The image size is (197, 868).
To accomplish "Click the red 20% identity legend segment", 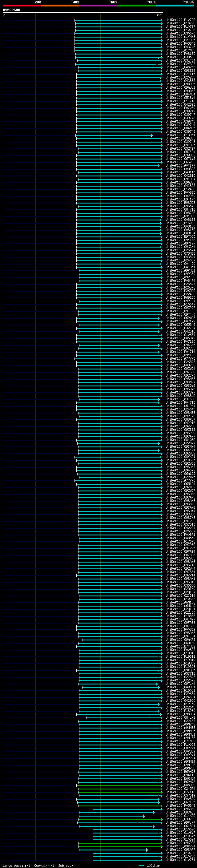I will [22, 6].
